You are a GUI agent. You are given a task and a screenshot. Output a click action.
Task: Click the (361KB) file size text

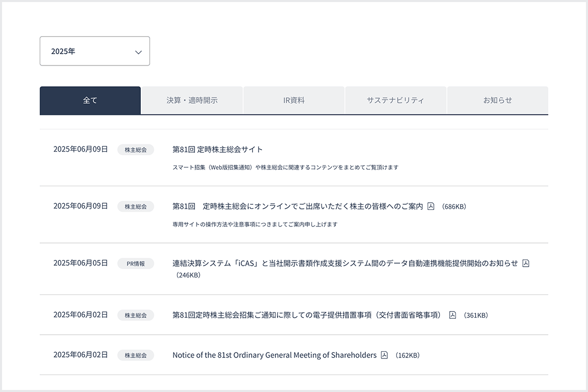click(476, 316)
